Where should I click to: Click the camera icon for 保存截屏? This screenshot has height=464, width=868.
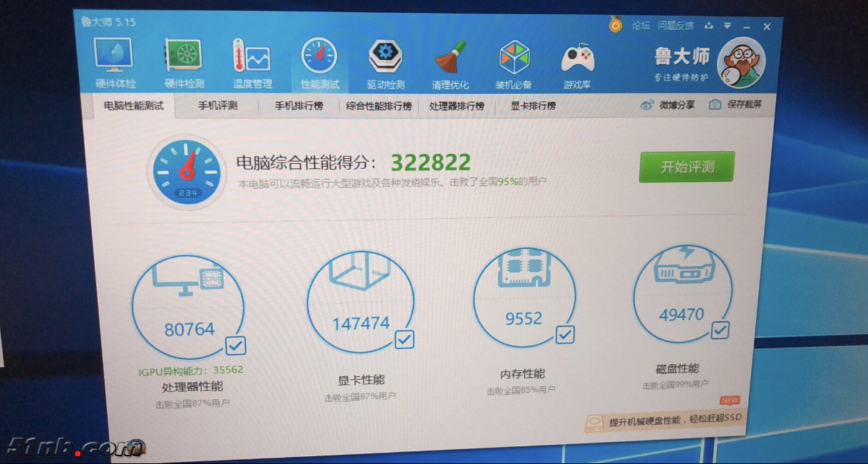(x=715, y=105)
